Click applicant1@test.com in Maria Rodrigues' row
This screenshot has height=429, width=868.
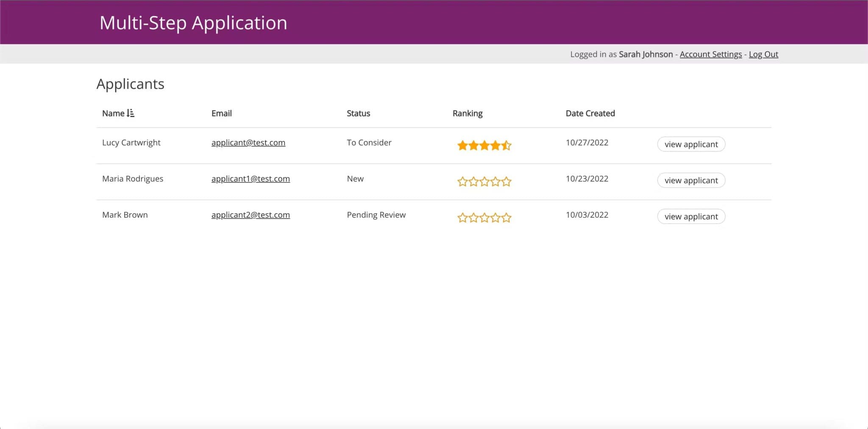[x=250, y=178]
